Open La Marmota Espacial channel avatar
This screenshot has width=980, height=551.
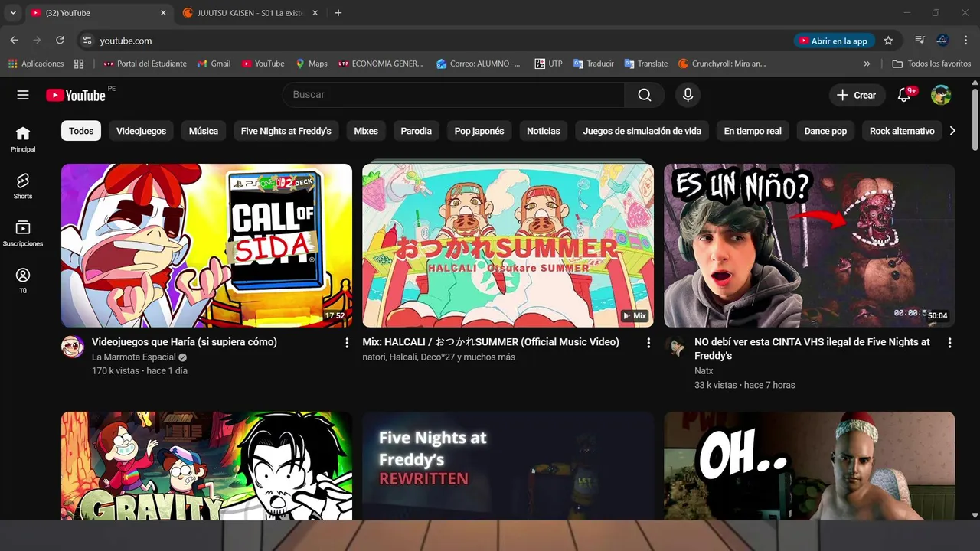click(x=73, y=347)
